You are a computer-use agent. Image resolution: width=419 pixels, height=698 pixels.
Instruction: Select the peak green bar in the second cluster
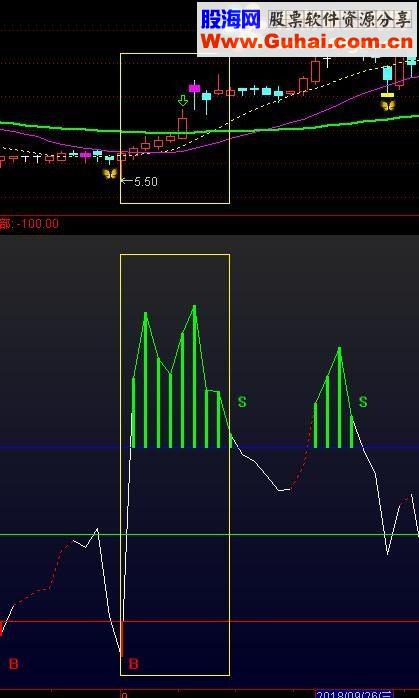340,398
